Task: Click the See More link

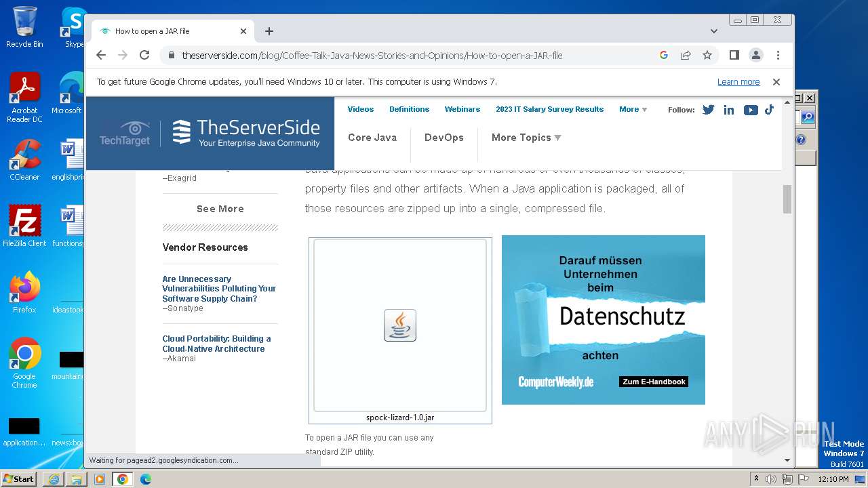Action: click(x=220, y=209)
